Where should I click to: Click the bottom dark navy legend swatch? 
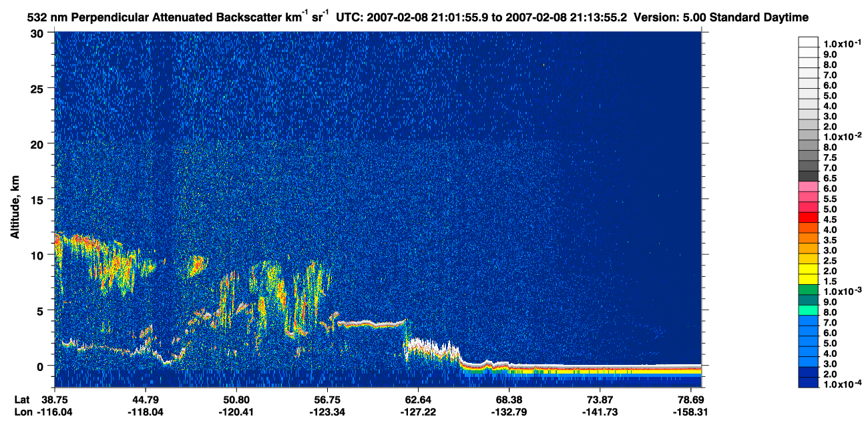808,384
